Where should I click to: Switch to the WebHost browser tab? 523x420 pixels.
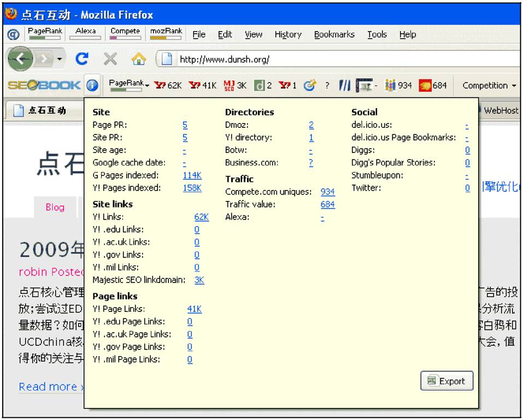(500, 110)
